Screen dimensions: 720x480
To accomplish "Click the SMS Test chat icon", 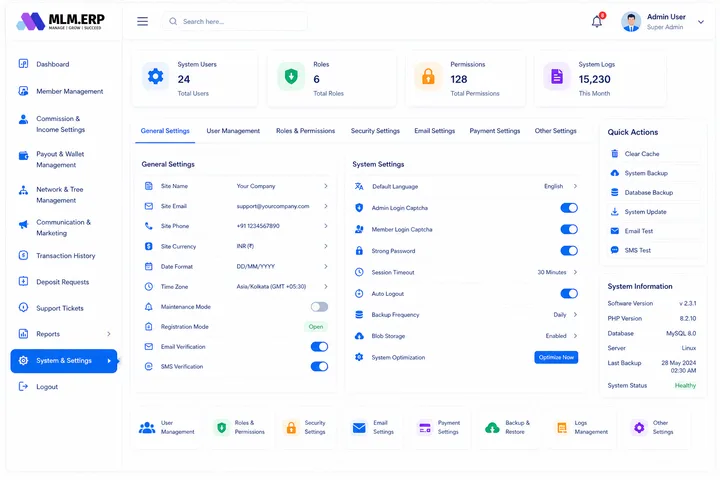I will pos(614,250).
